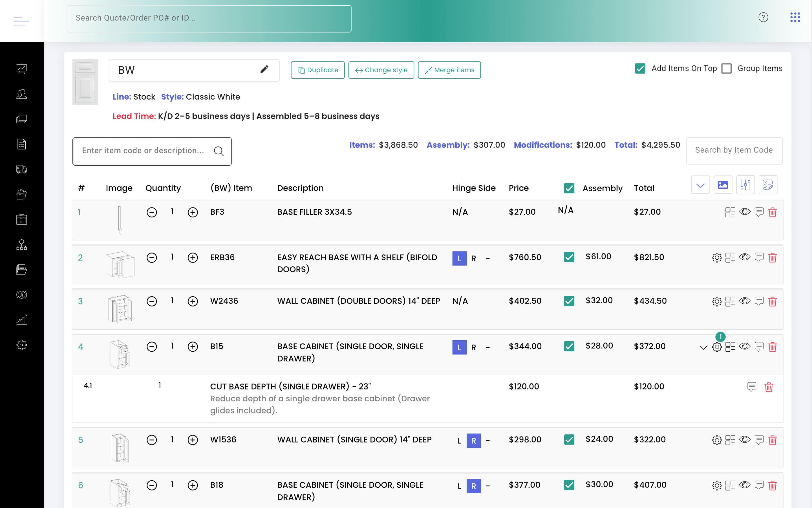Open the ERB36 cabinet image thumbnail
This screenshot has width=812, height=508.
pyautogui.click(x=120, y=264)
